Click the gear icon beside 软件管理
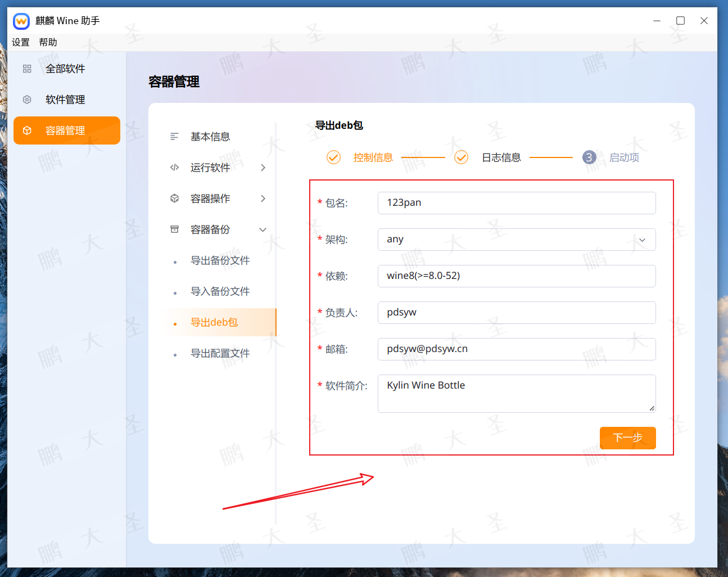 (x=27, y=100)
